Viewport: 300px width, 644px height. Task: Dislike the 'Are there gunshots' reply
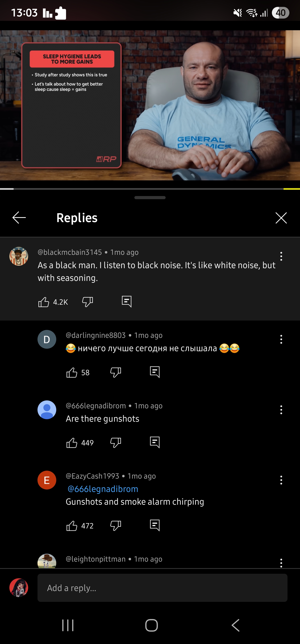[116, 443]
